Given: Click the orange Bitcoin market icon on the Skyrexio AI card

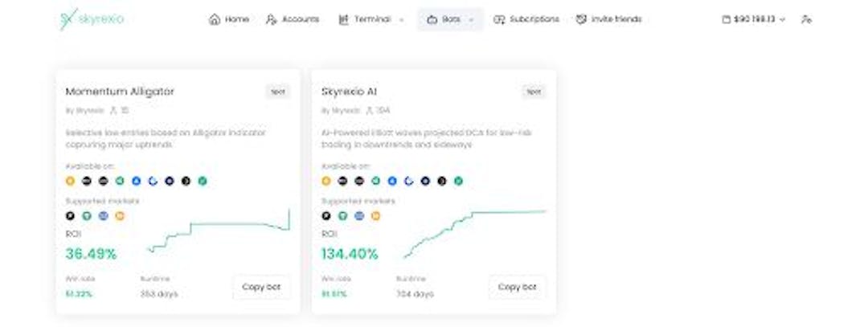Looking at the screenshot, I should point(376,216).
